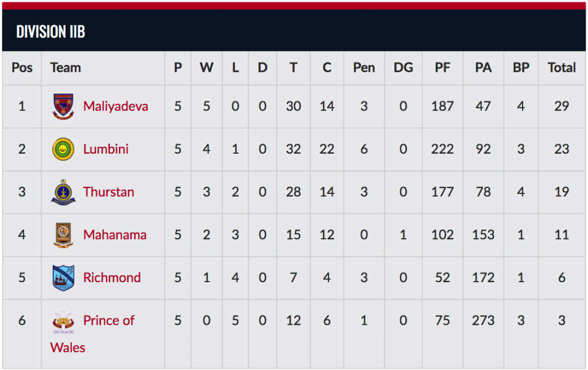Open the Prince of Wales team link
588x370 pixels.
(x=92, y=334)
